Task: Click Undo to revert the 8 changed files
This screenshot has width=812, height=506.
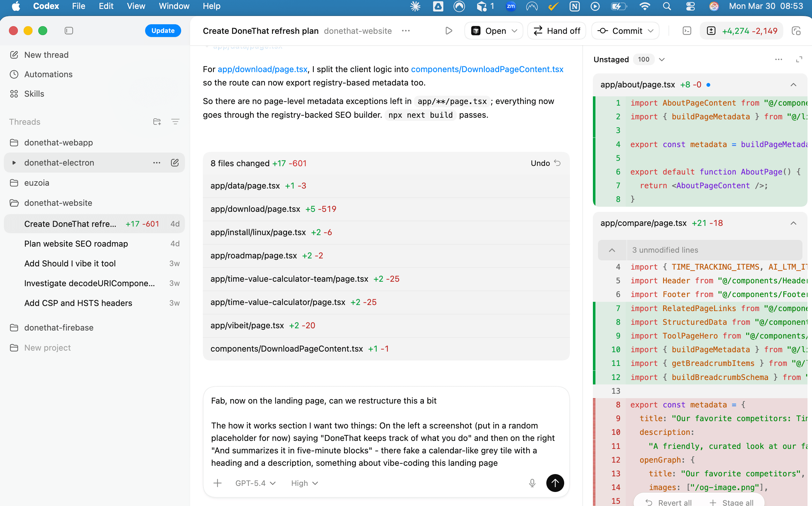Action: [x=544, y=163]
